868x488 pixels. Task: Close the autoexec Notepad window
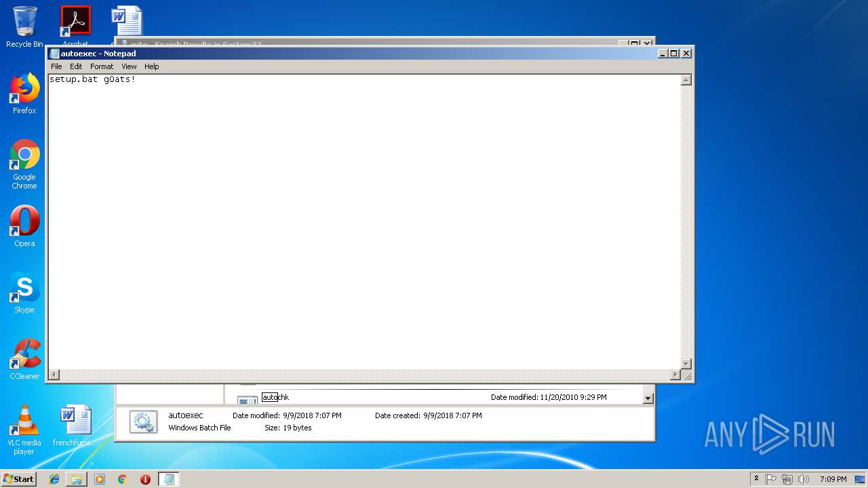[686, 54]
